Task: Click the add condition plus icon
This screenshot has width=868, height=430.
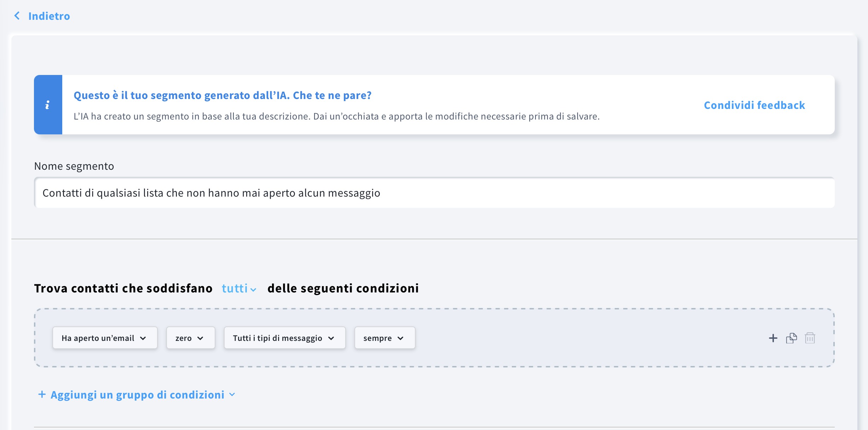Action: point(773,338)
